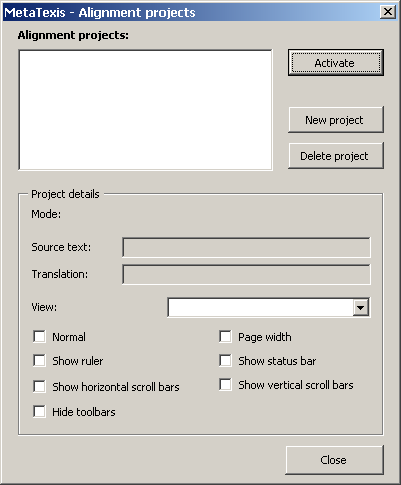This screenshot has width=401, height=485.
Task: Click the Activate button
Action: [x=336, y=63]
